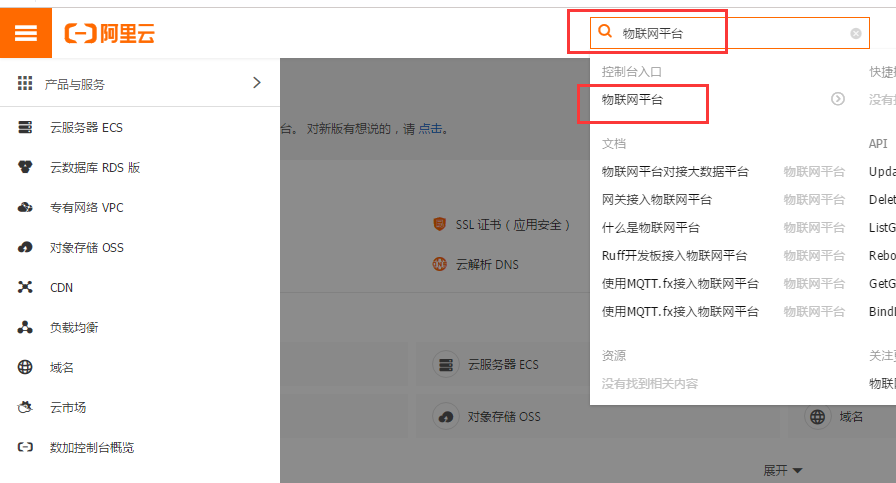Click 物联网平台 tag beside 什么是物联网平台
896x483 pixels.
click(814, 227)
